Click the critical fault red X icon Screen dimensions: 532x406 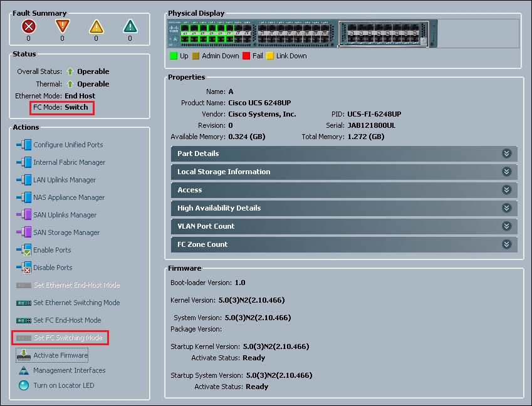pos(29,26)
